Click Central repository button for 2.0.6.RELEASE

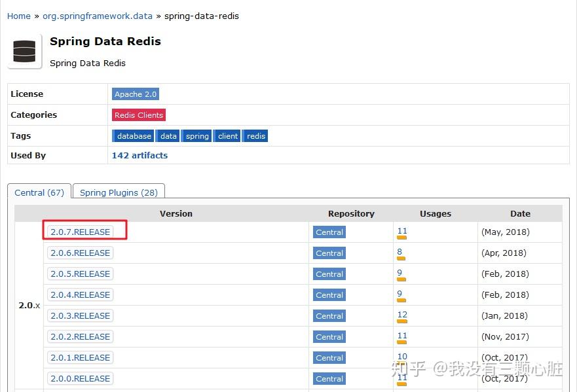[329, 253]
